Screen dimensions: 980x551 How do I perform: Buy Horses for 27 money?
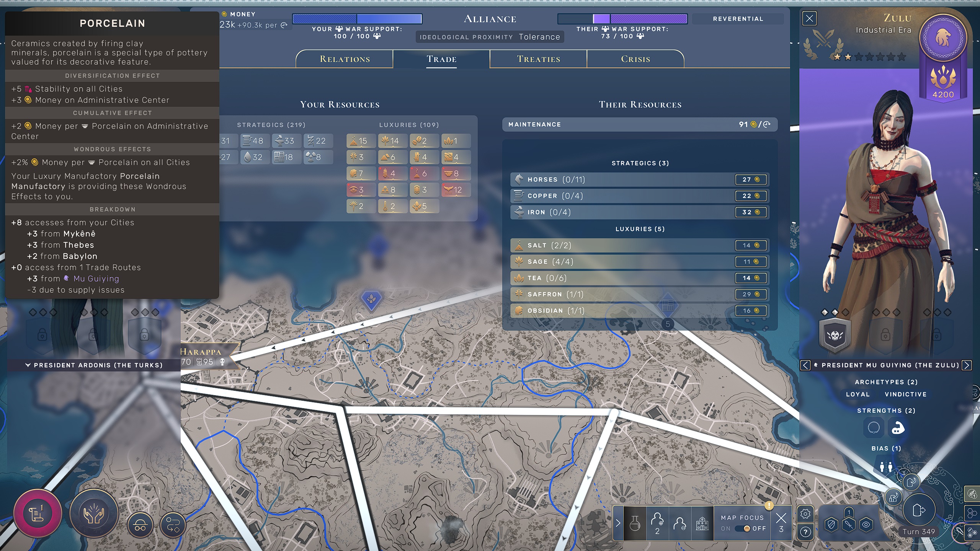[x=751, y=179]
